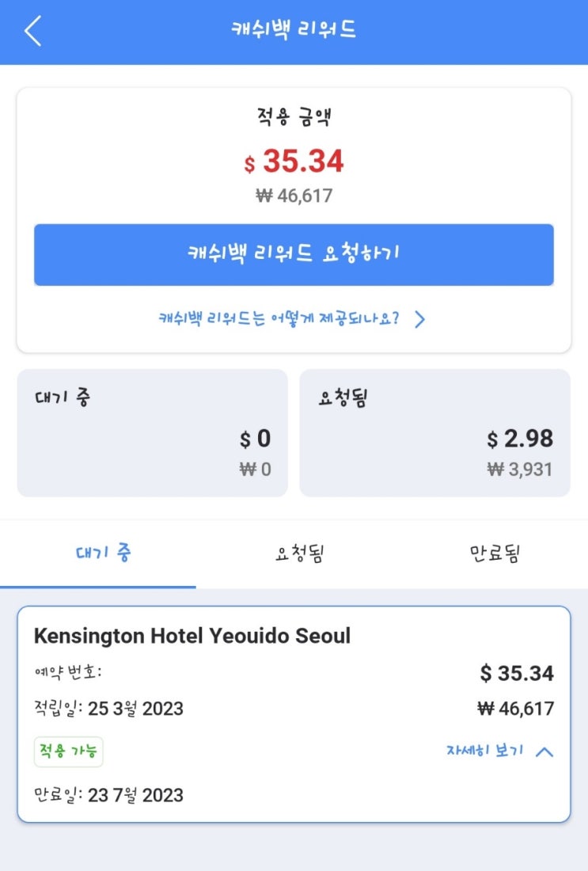
Task: Click the 캐쉬백 리워드 header title
Action: [x=294, y=31]
